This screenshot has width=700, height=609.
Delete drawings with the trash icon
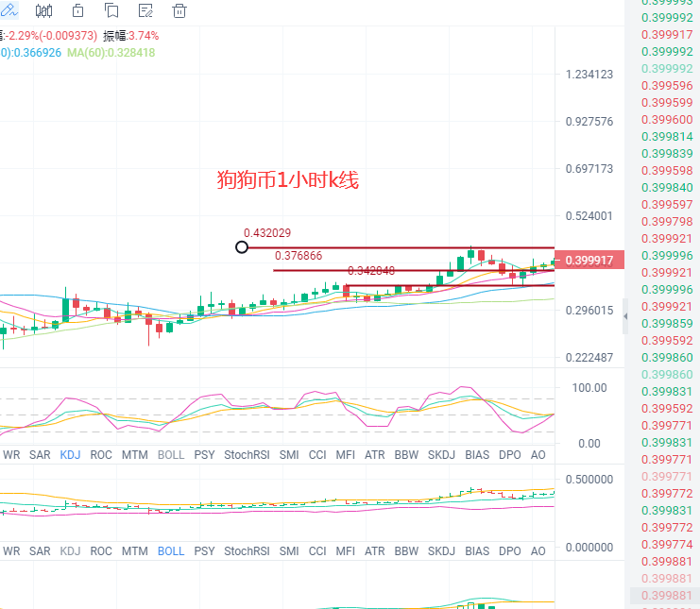[x=179, y=11]
